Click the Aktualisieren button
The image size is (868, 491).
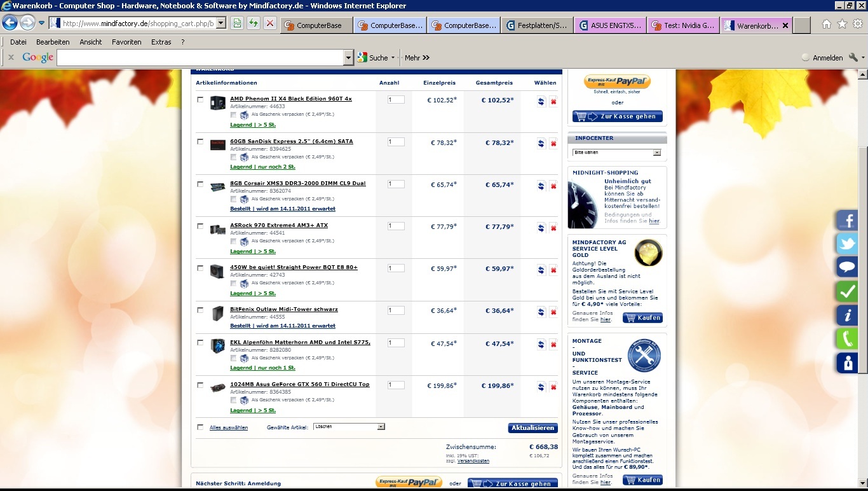(532, 428)
